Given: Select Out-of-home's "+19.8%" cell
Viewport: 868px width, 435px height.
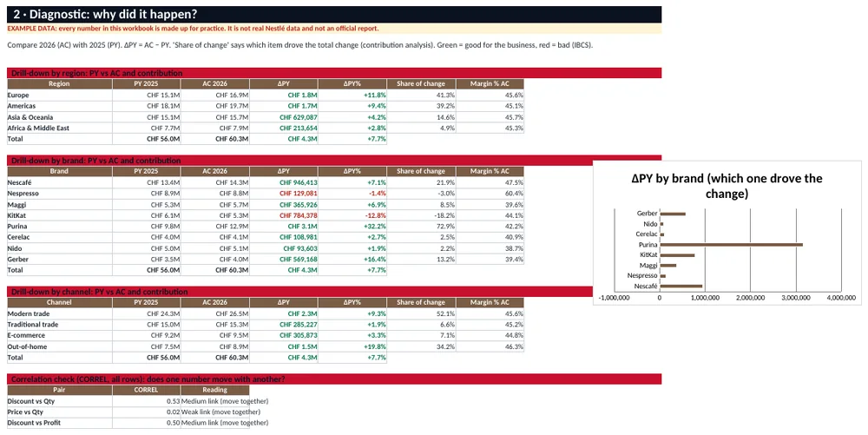Looking at the screenshot, I should tap(352, 346).
